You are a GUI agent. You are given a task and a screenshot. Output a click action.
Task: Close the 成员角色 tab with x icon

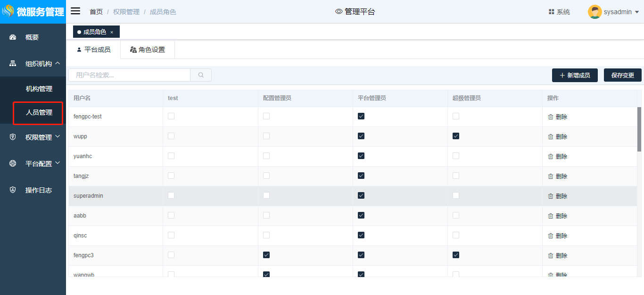(112, 32)
